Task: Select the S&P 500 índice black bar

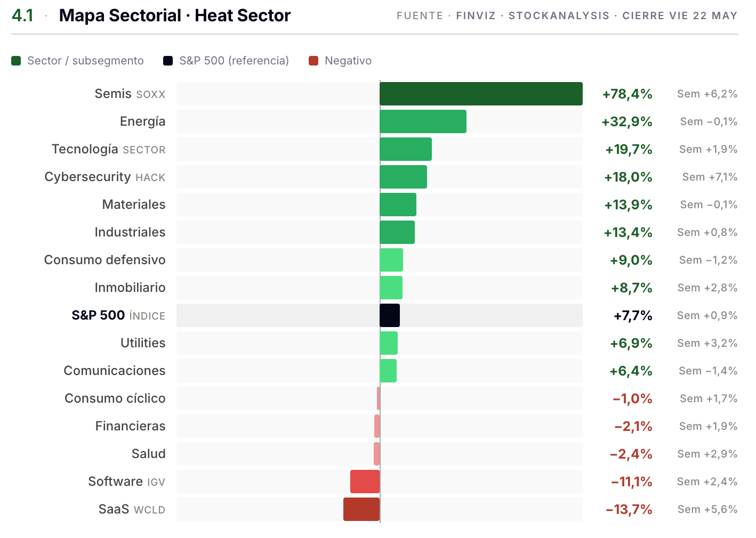Action: 390,315
